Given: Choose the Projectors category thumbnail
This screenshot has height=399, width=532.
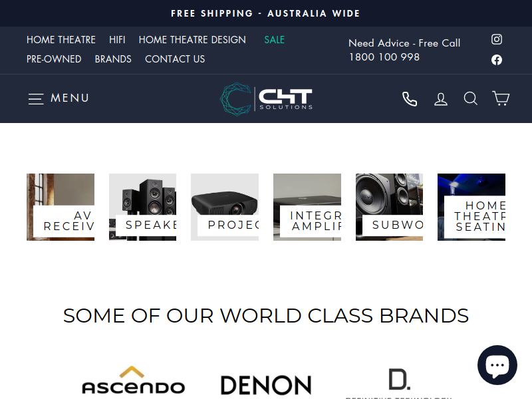Looking at the screenshot, I should [225, 207].
